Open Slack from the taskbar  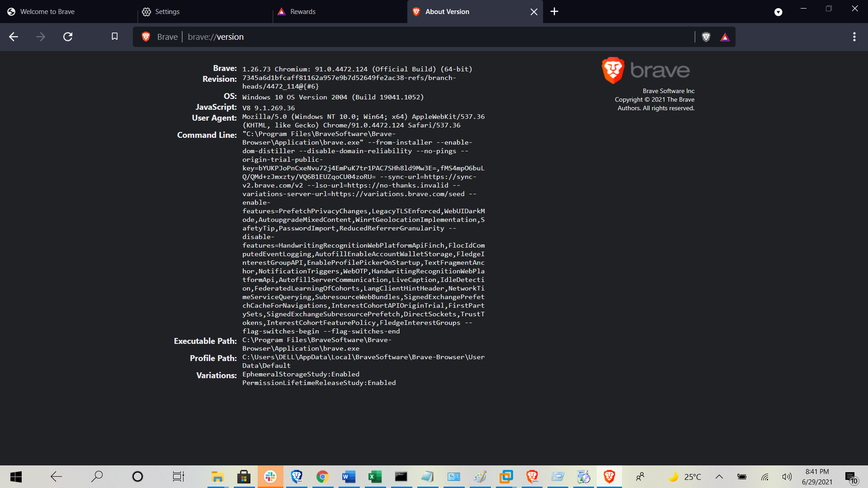click(270, 477)
